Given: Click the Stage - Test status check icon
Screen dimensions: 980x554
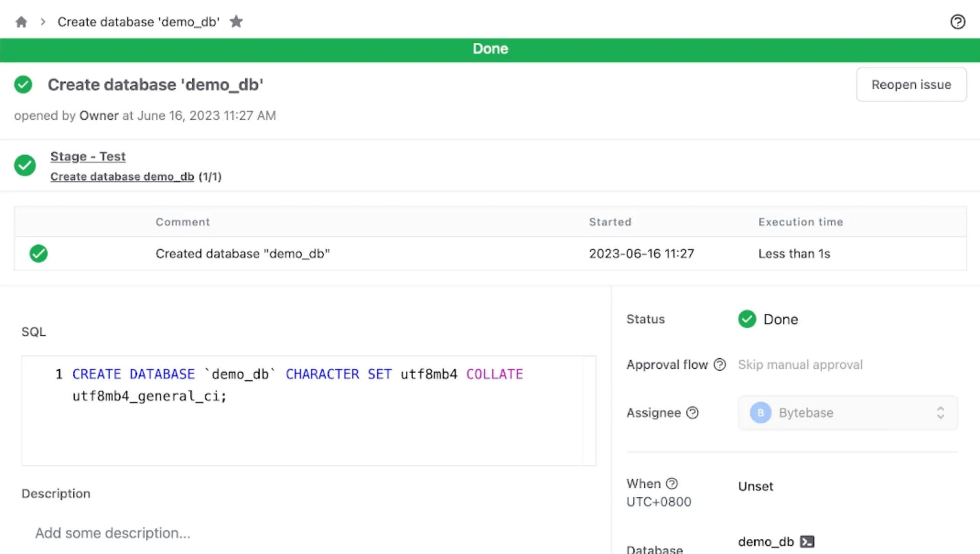Looking at the screenshot, I should coord(25,165).
